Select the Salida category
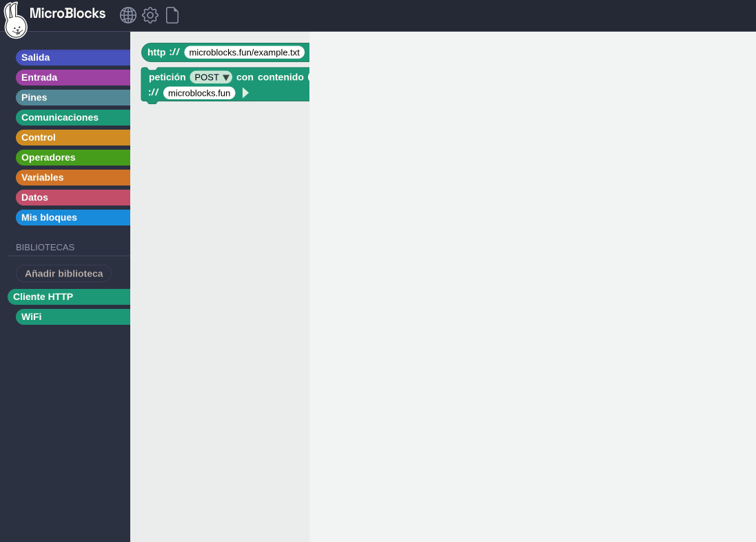756x542 pixels. point(73,57)
